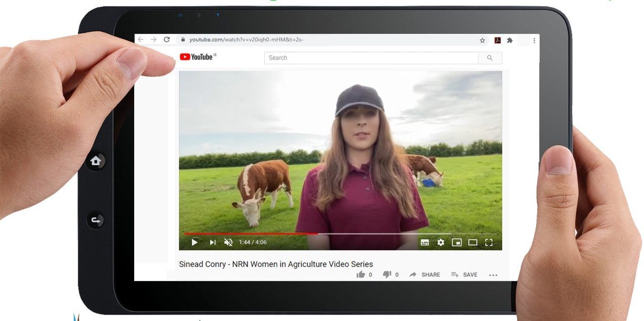The image size is (644, 321).
Task: Skip to next video
Action: click(212, 242)
